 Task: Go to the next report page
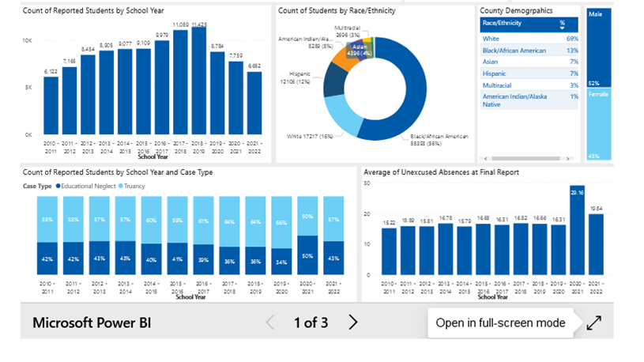(353, 322)
